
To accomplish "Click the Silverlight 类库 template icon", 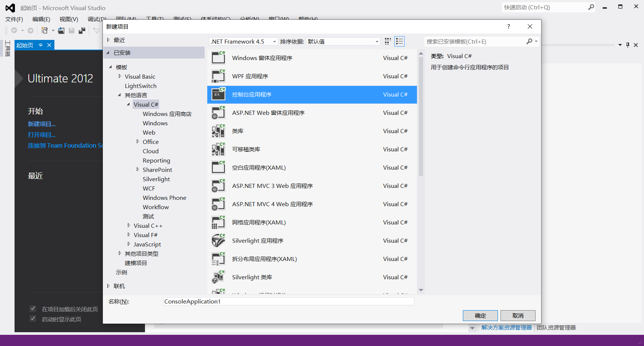I will tap(218, 277).
